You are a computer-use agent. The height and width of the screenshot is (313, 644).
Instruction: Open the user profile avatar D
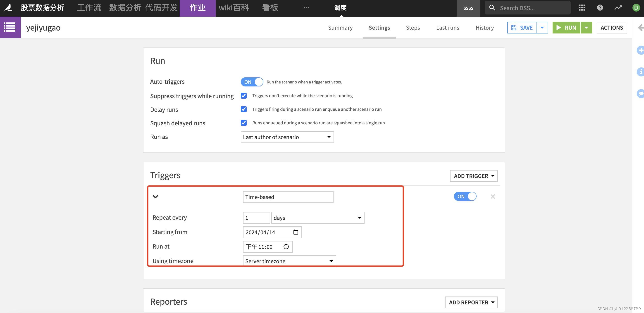(x=636, y=8)
